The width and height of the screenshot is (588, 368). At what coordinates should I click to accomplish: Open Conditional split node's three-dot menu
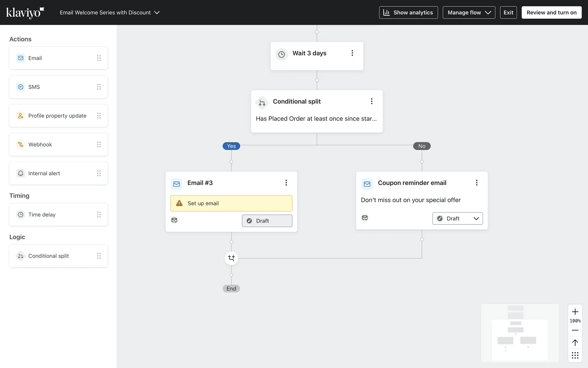[x=371, y=101]
